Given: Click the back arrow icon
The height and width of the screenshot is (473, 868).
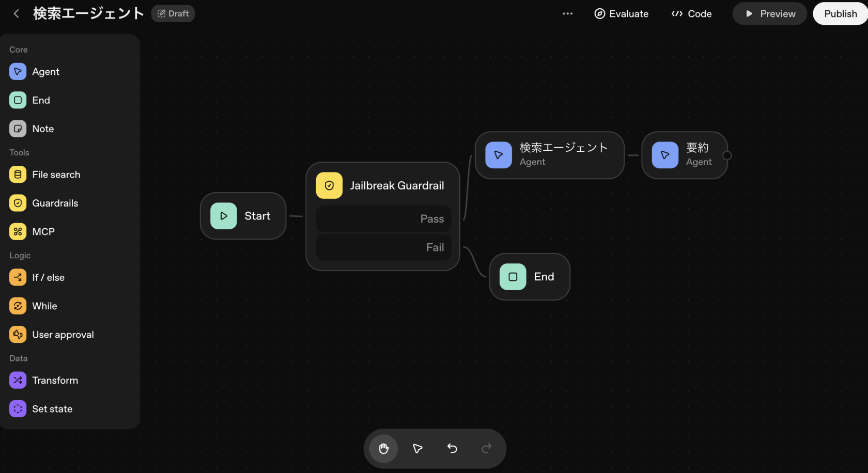Looking at the screenshot, I should pos(16,14).
